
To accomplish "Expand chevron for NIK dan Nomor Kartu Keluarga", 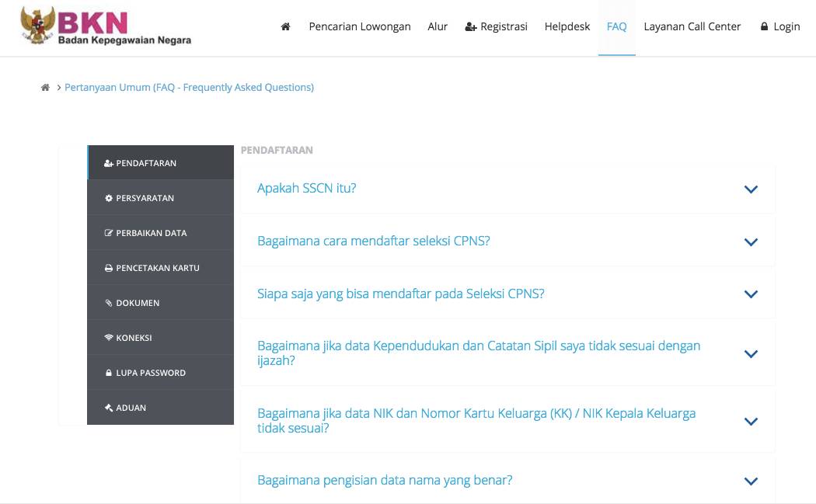I will 751,422.
